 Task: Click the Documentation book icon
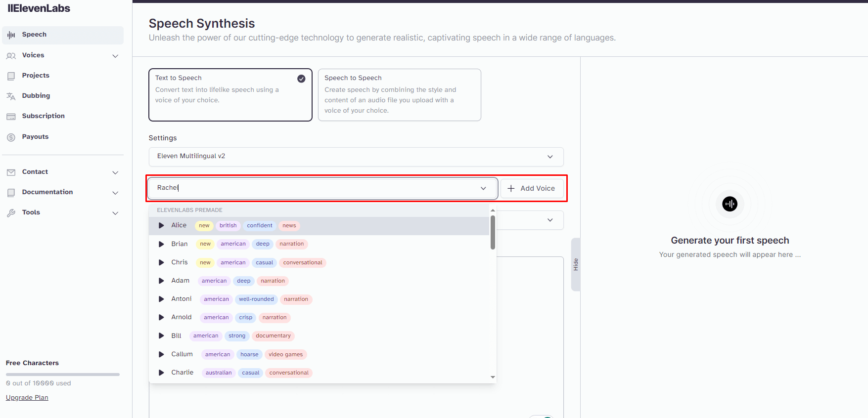[x=11, y=193]
